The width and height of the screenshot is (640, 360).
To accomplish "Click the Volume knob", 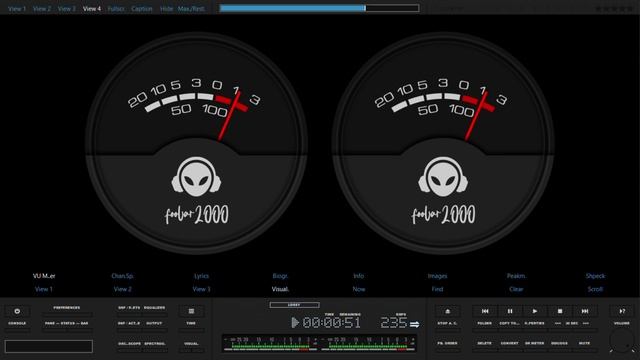I will coord(621,340).
